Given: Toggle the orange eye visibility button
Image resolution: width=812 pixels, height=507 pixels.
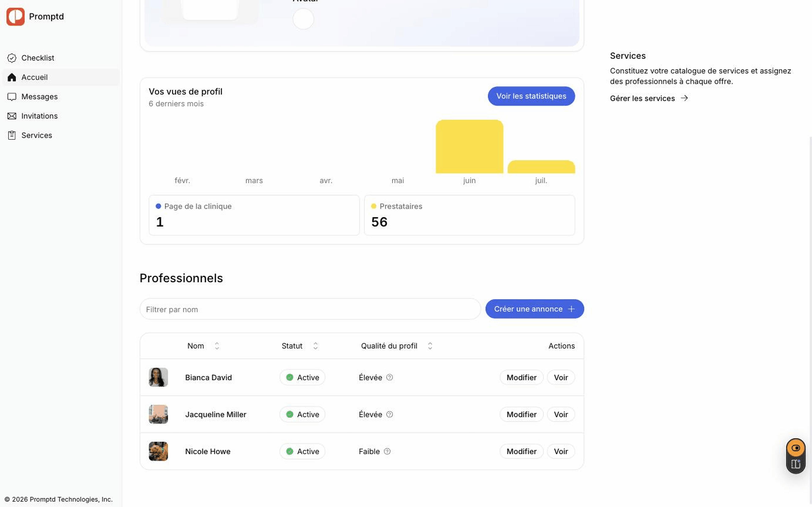Looking at the screenshot, I should [796, 448].
